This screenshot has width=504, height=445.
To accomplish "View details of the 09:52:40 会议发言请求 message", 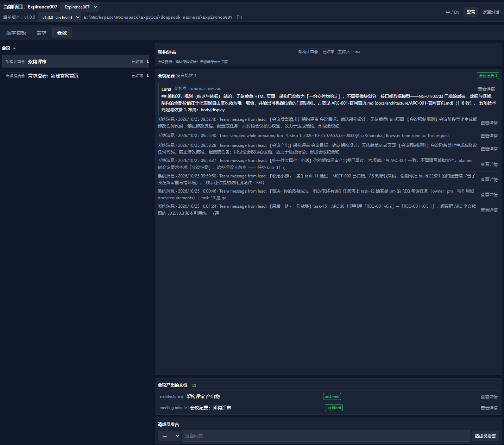I will (489, 123).
